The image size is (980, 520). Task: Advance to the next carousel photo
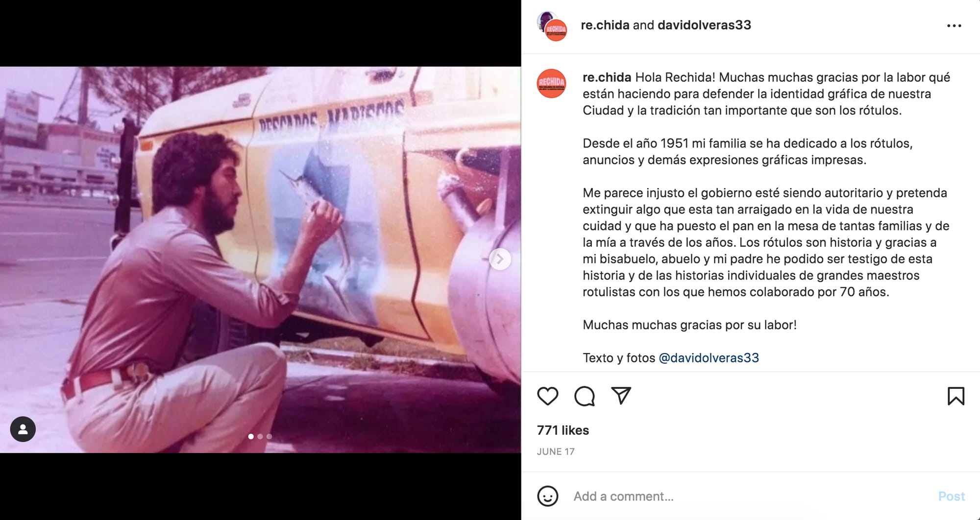(x=500, y=259)
